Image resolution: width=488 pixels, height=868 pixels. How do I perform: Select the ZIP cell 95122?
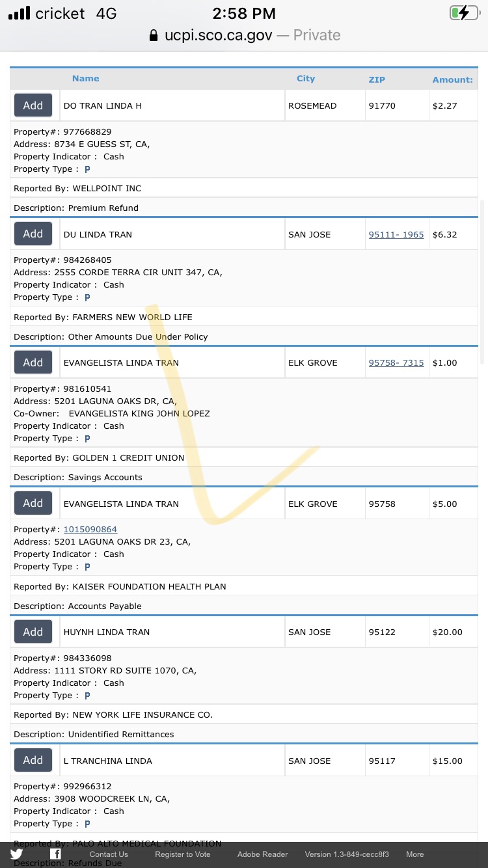(x=382, y=632)
